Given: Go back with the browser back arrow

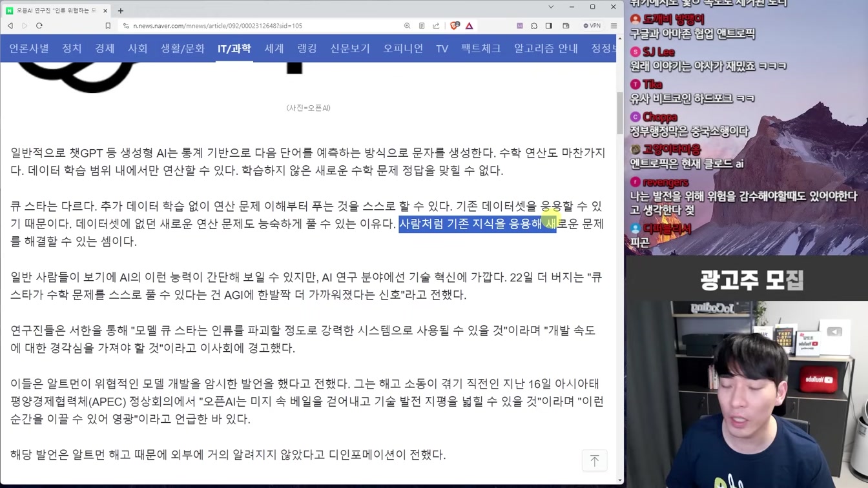Looking at the screenshot, I should (10, 26).
